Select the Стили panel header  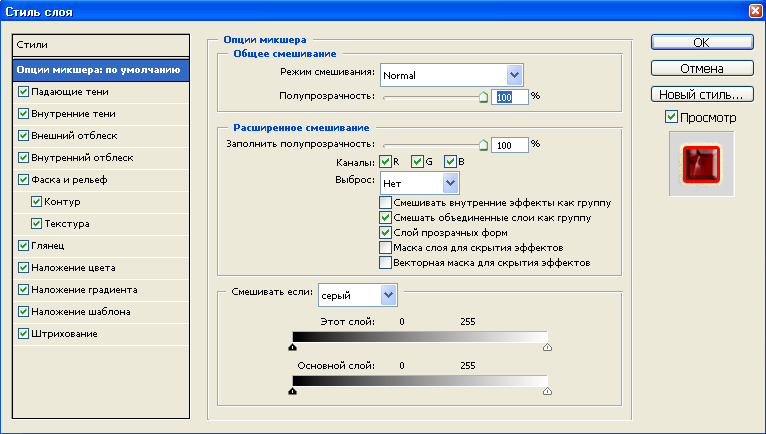coord(101,45)
